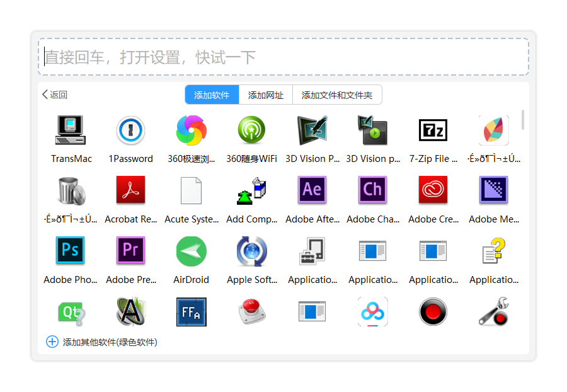This screenshot has width=567, height=392.
Task: Switch to the 添加网址 tab
Action: click(265, 95)
